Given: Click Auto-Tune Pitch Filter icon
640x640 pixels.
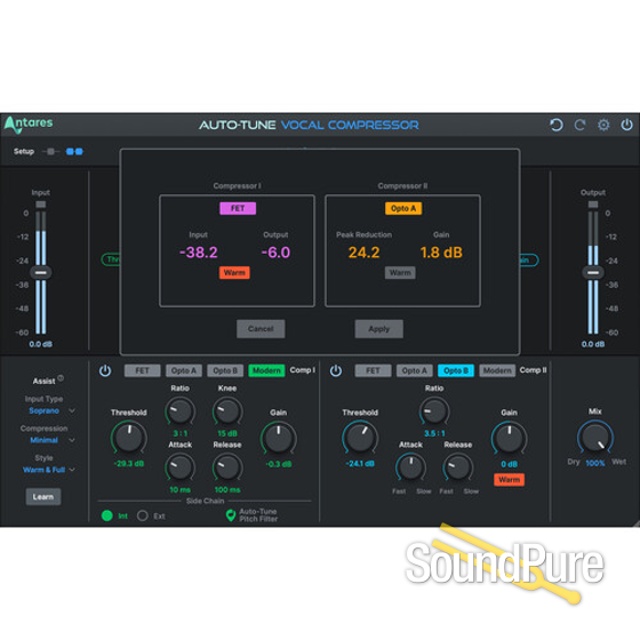Looking at the screenshot, I should pos(231,515).
